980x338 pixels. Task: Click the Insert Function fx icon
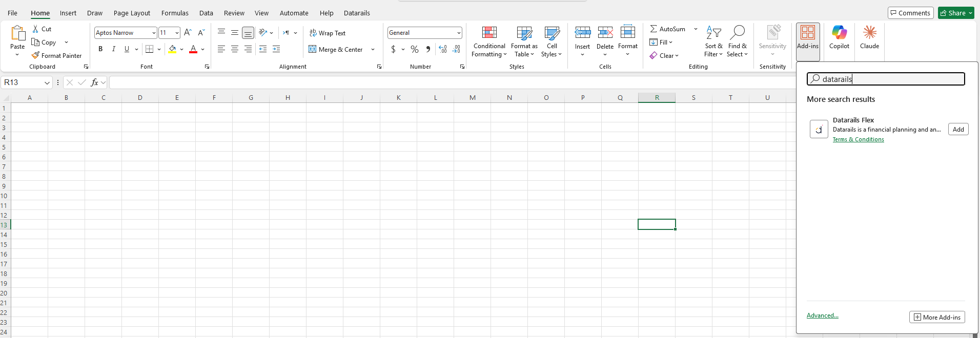(94, 82)
